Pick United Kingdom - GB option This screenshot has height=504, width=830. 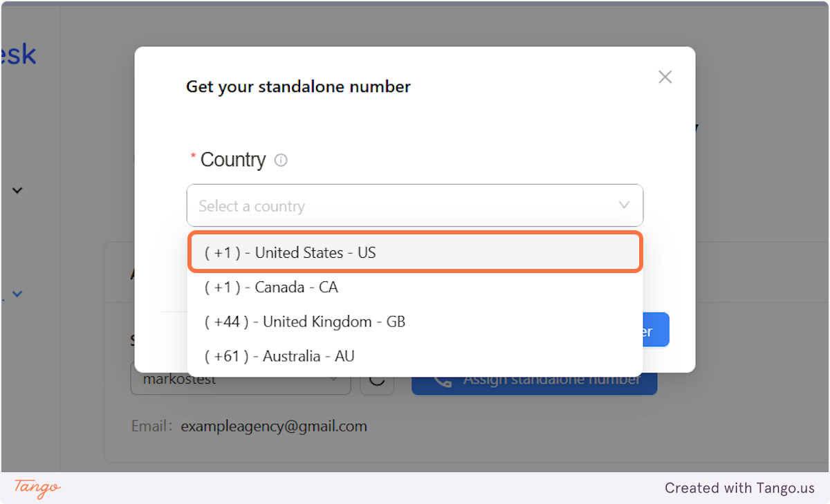point(415,321)
